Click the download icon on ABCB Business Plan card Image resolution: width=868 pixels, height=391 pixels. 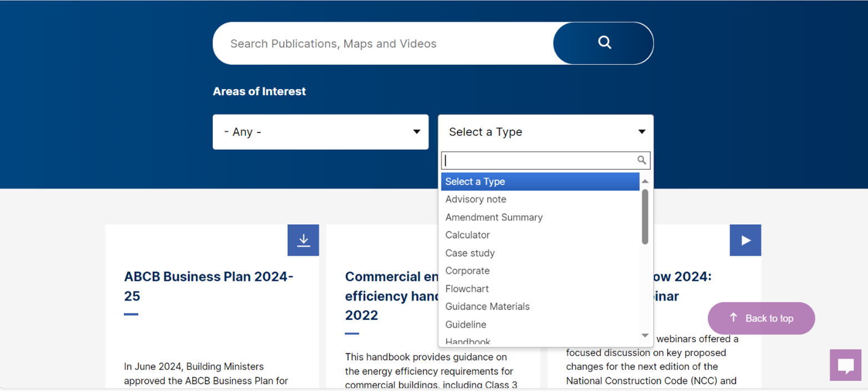pyautogui.click(x=303, y=240)
